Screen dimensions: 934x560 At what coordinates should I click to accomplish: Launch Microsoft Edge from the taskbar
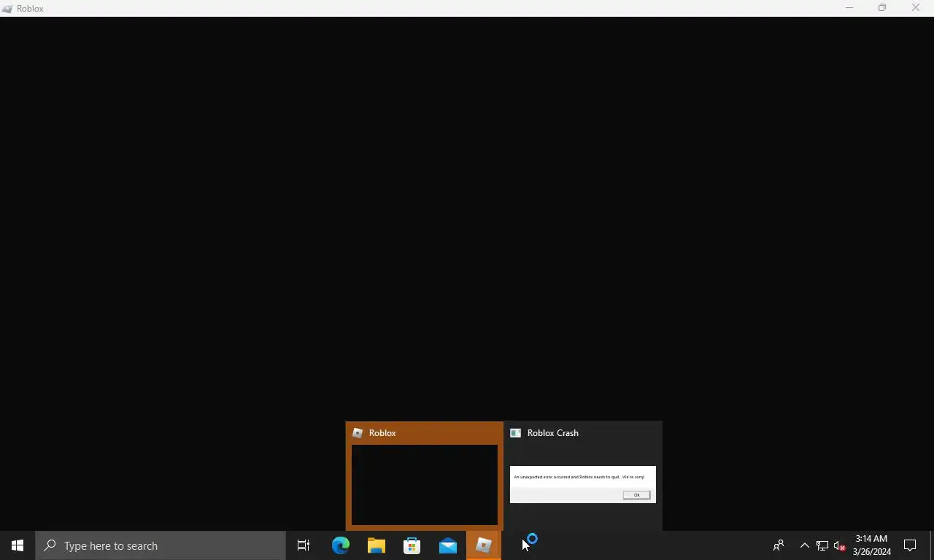click(x=341, y=545)
